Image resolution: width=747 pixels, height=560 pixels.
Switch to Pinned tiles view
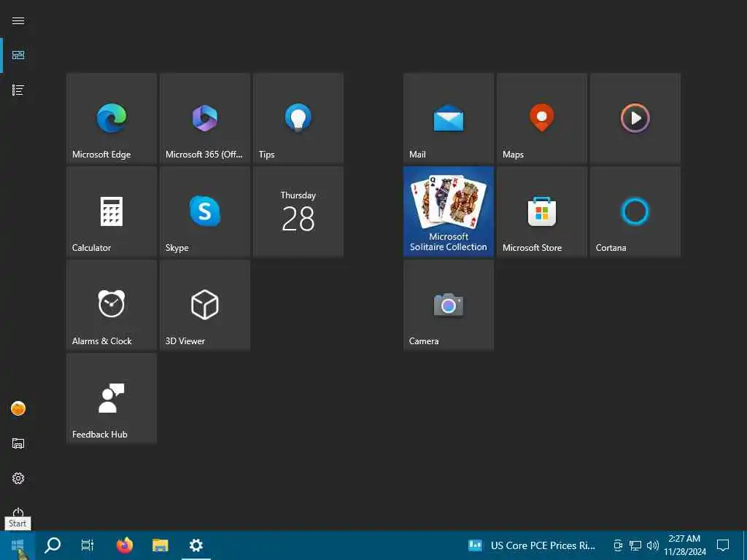pos(18,55)
